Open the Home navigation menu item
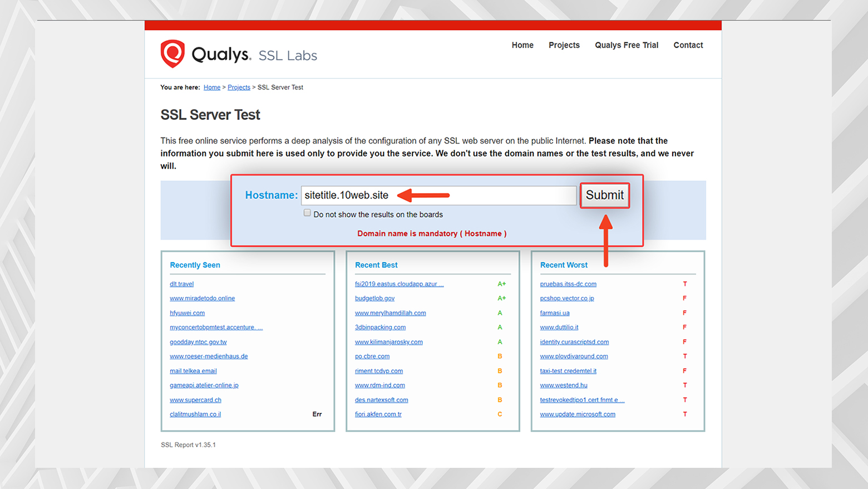 522,45
